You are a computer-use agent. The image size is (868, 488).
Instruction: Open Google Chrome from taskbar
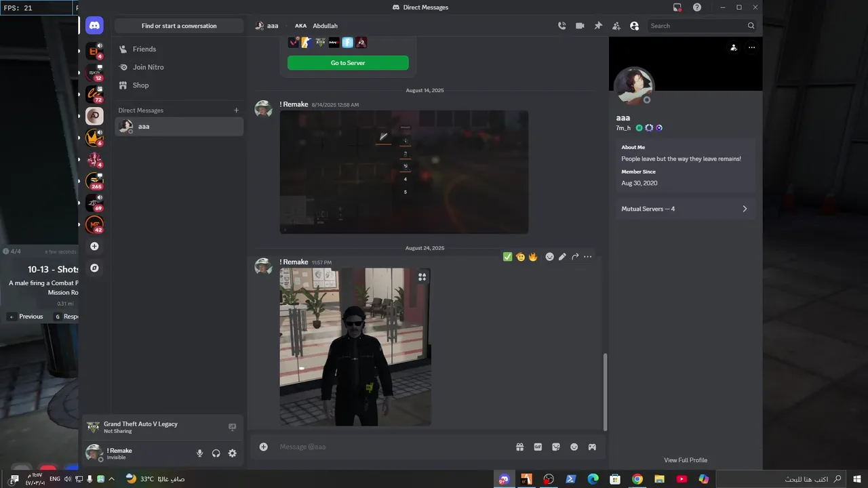[x=637, y=479]
